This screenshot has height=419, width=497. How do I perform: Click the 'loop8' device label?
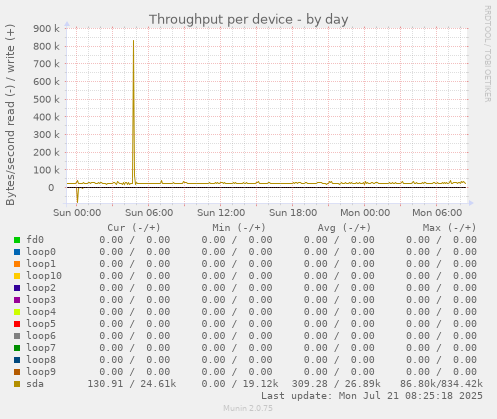point(41,360)
